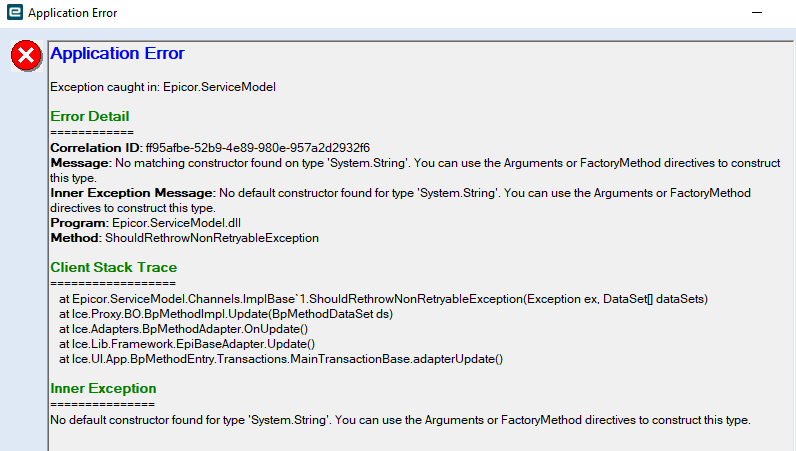The height and width of the screenshot is (451, 796).
Task: Click the ImplBase ShouldRethrowNonRetryableException stack line
Action: pos(383,299)
